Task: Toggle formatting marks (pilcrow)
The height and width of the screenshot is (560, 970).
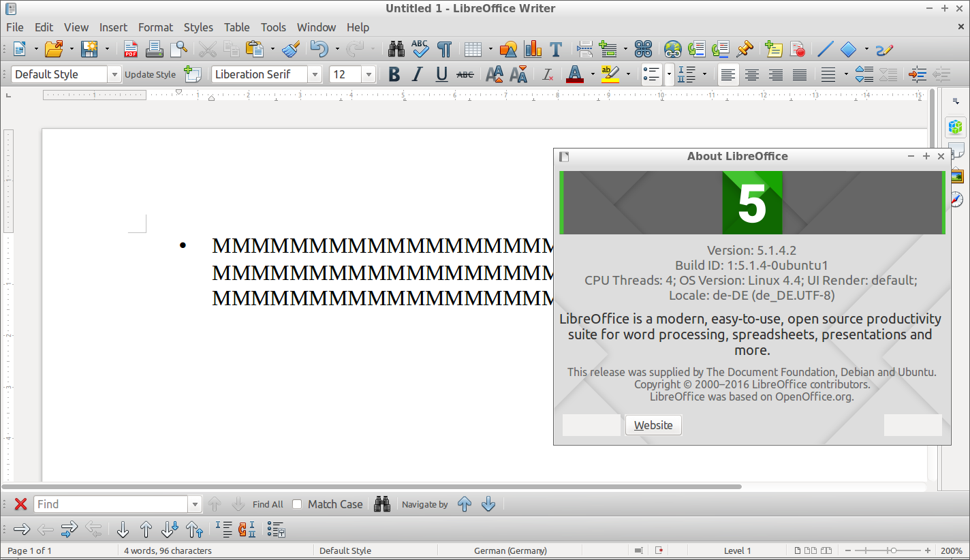Action: click(x=444, y=49)
